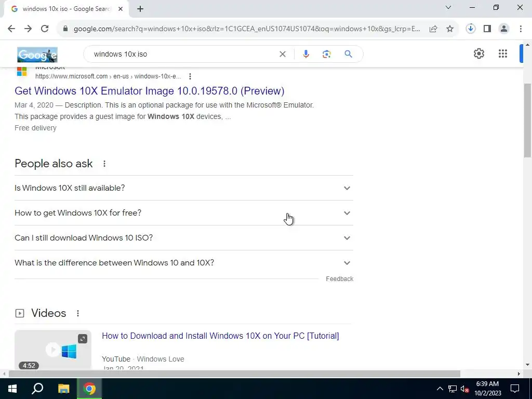The width and height of the screenshot is (532, 399).
Task: Show hidden system tray icons
Action: tap(440, 389)
